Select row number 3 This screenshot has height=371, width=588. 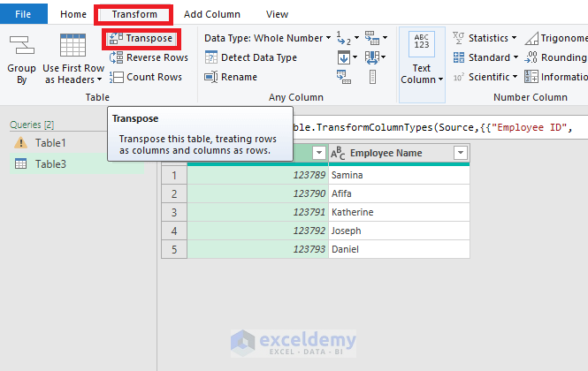point(174,212)
